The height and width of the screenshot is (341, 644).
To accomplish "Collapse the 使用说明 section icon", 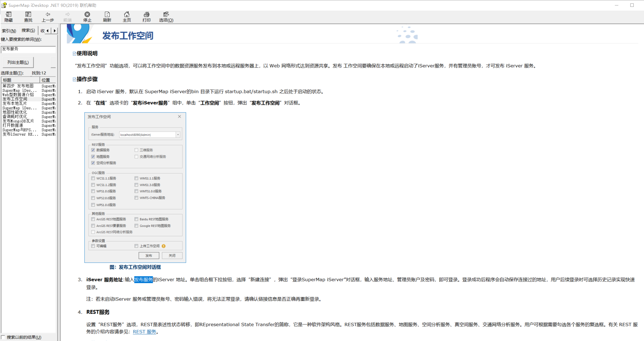I will click(74, 53).
